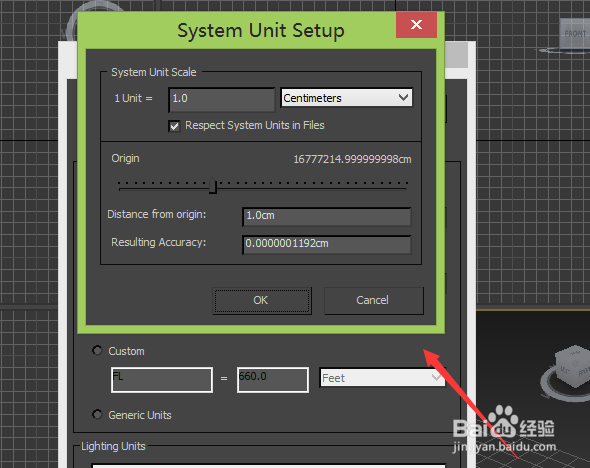Click the Distance from origin field
590x468 pixels.
tap(327, 216)
